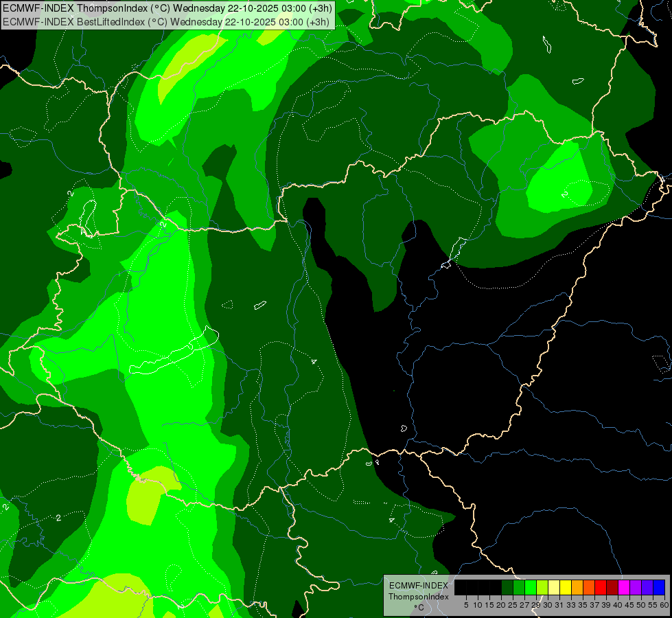Screen dimensions: 672x618
Task: Select the bright green 27–29 swatch
Action: tap(531, 587)
